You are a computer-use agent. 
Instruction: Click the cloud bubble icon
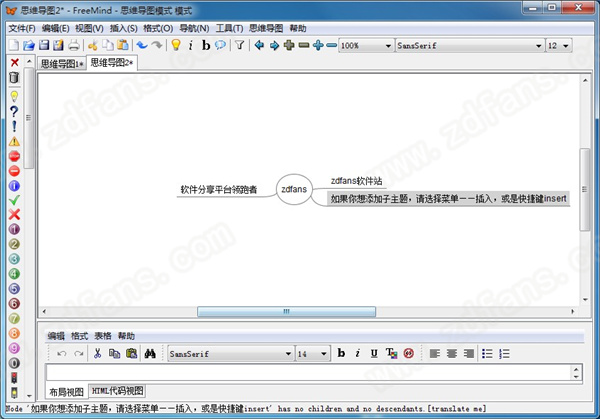coord(220,45)
